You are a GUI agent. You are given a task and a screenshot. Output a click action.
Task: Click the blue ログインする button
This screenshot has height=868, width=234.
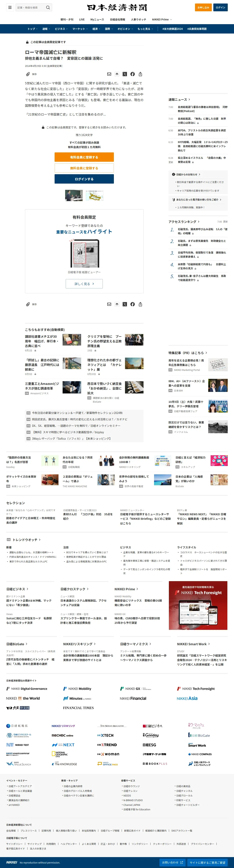point(84,179)
